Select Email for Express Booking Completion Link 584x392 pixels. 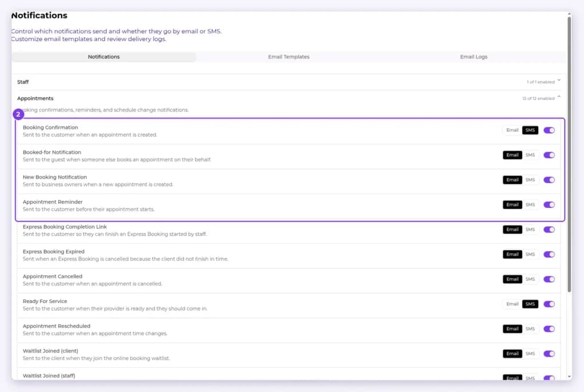point(512,230)
